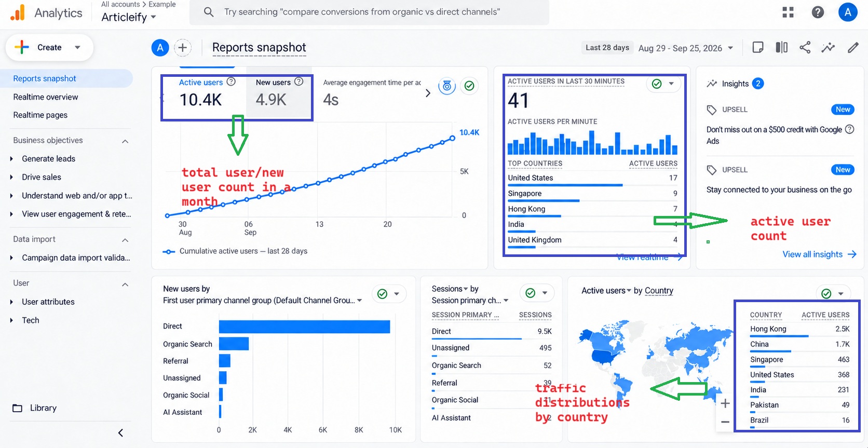Collapse the Data import section
Screen dimensions: 868x448
coord(125,240)
